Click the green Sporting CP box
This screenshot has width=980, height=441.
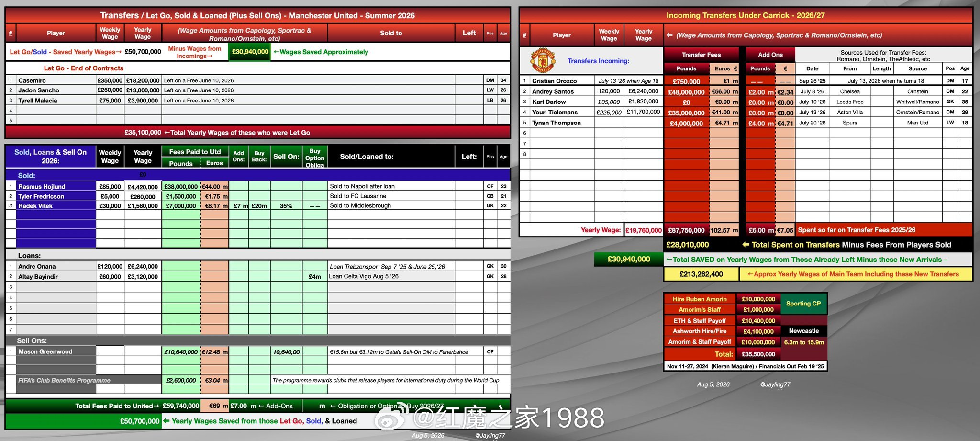[803, 304]
